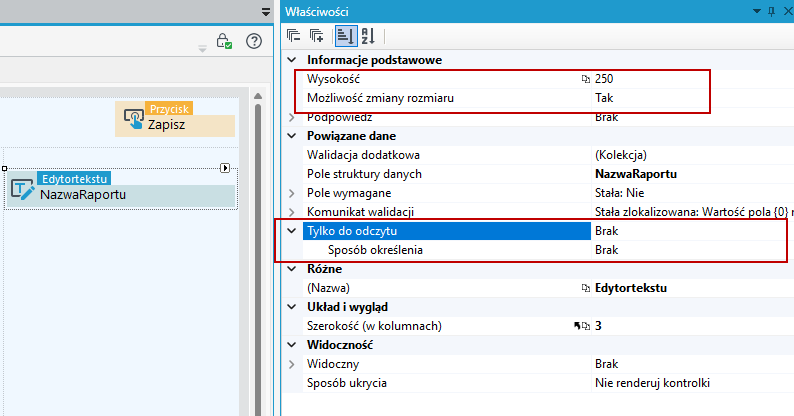Expand the Pole wymagane property
794x416 pixels.
(x=292, y=193)
